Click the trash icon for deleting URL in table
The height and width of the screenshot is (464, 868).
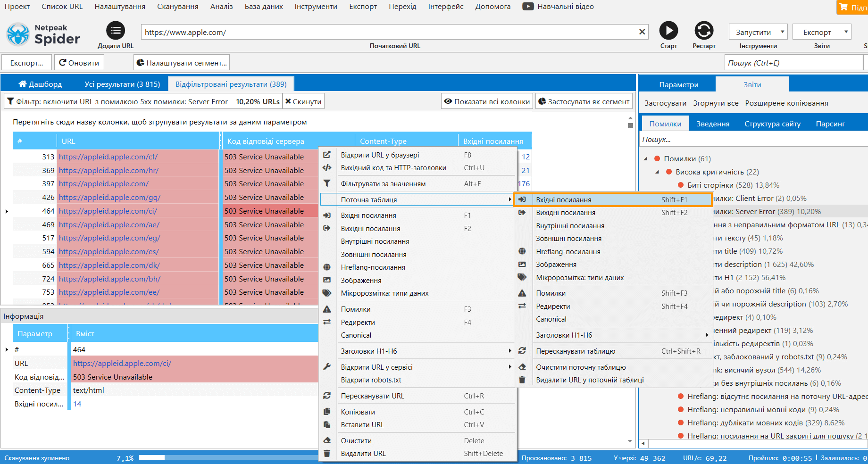pyautogui.click(x=522, y=380)
